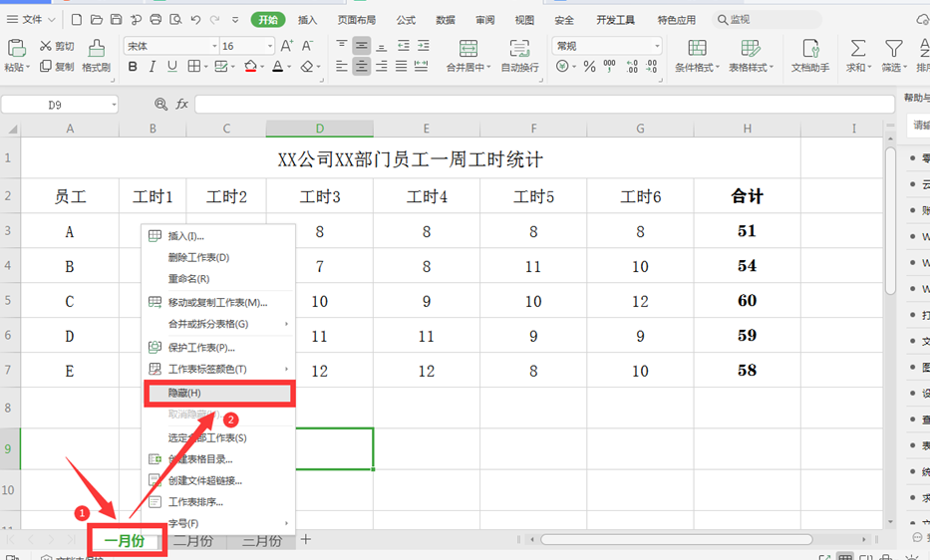
Task: Switch to the 开发工具 ribbon tab
Action: click(615, 20)
